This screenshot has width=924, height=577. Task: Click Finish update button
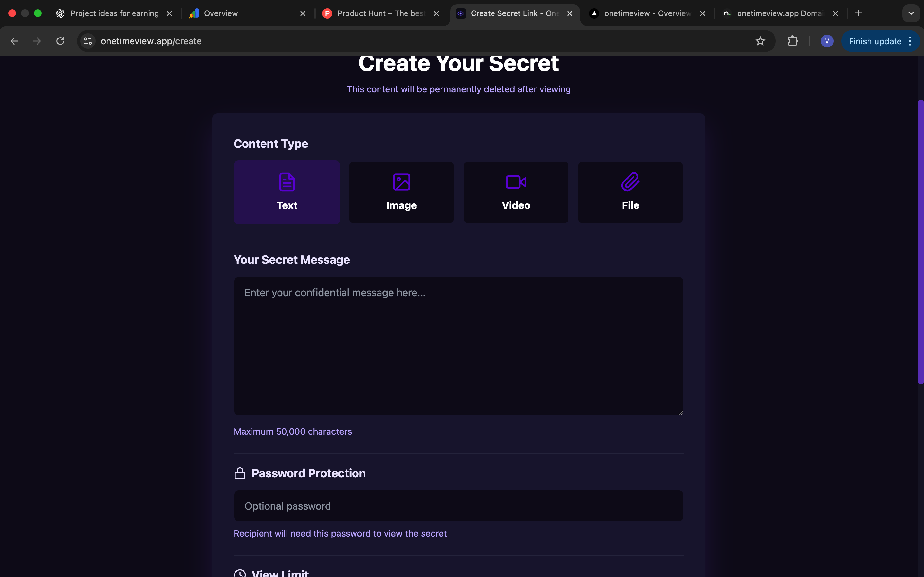point(874,41)
